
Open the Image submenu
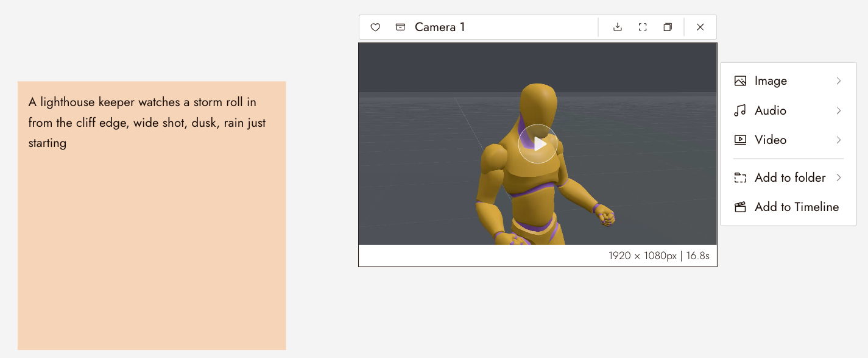pos(788,81)
